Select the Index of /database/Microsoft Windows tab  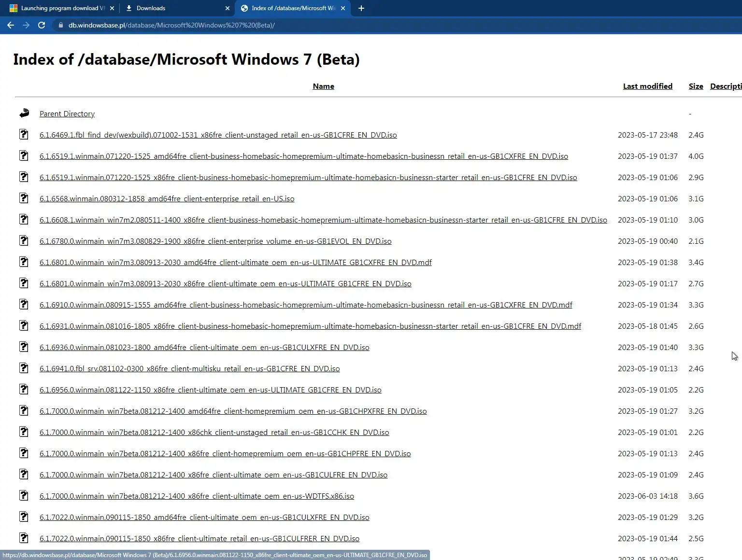(293, 8)
